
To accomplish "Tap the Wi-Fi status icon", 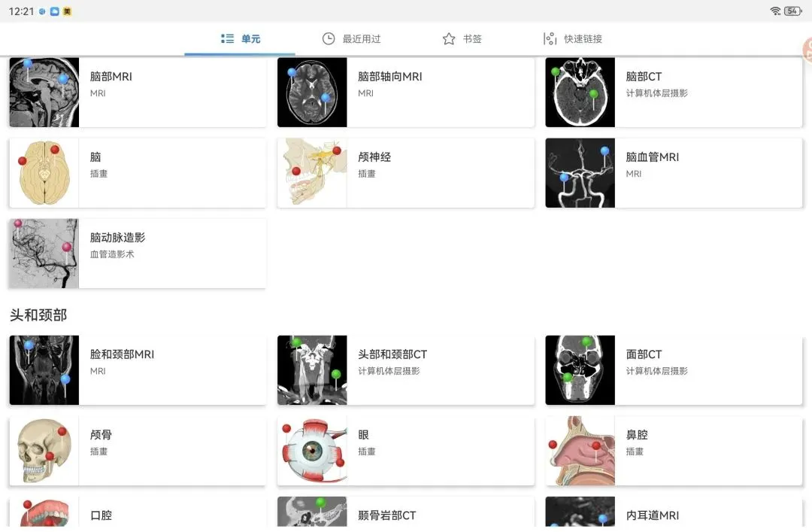I will [x=775, y=11].
